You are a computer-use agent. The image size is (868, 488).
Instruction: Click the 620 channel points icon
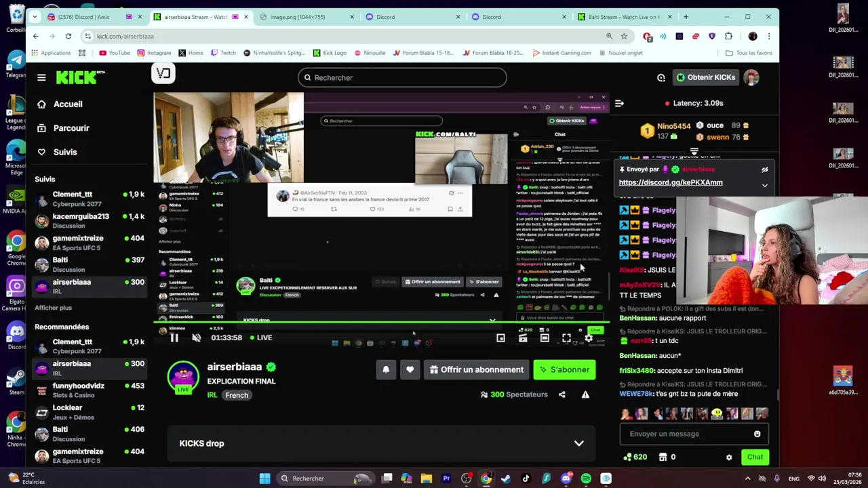pos(627,457)
